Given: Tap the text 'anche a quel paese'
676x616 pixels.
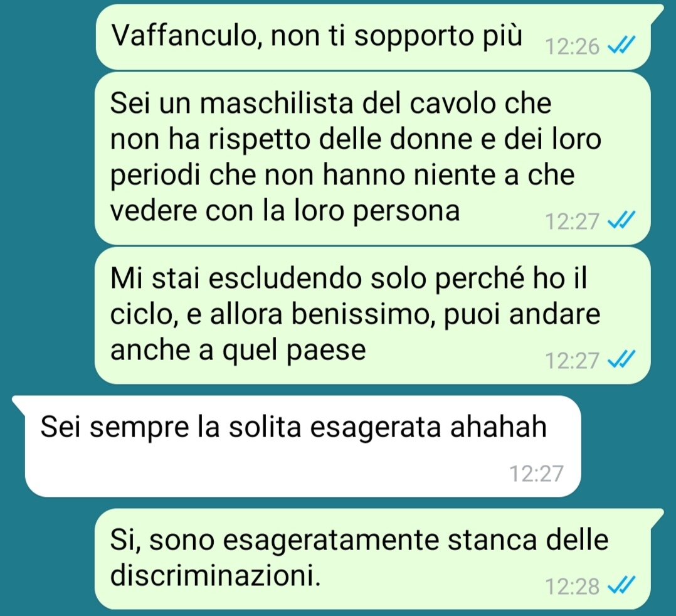Looking at the screenshot, I should (x=238, y=349).
